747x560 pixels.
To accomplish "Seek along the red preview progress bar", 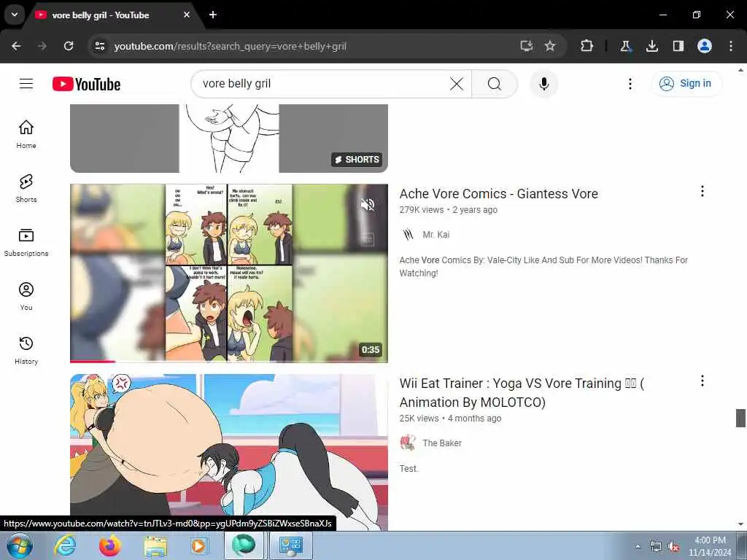I will [228, 362].
